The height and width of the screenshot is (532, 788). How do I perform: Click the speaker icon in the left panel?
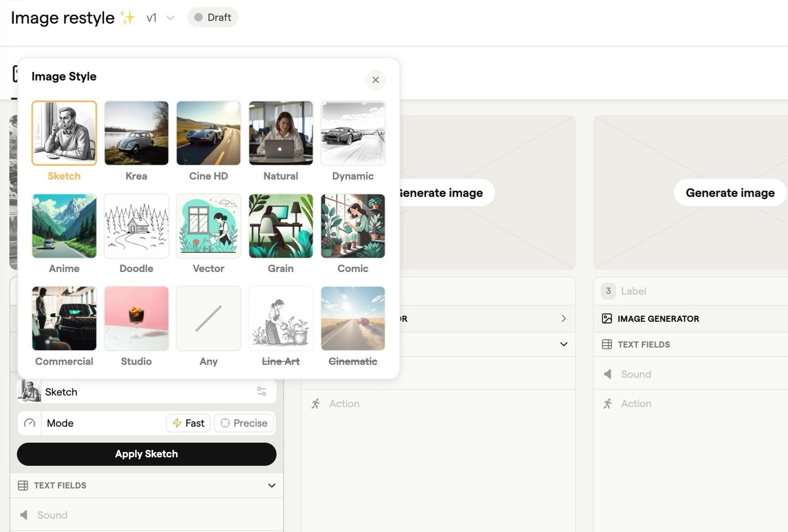[24, 515]
